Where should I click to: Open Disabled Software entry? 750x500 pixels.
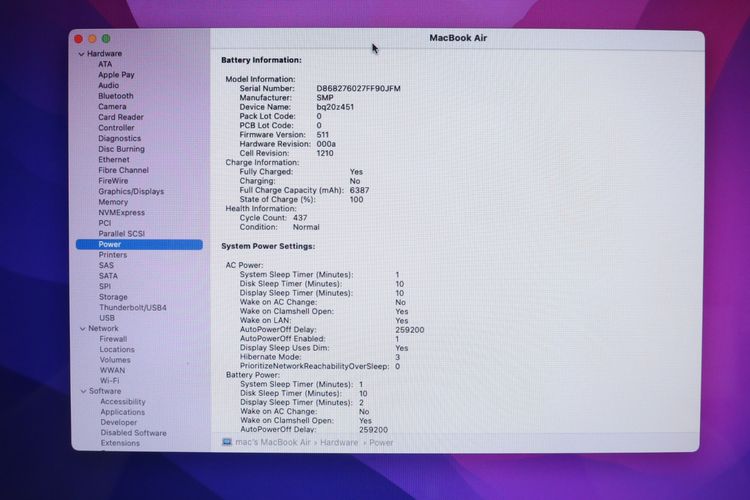click(x=133, y=433)
